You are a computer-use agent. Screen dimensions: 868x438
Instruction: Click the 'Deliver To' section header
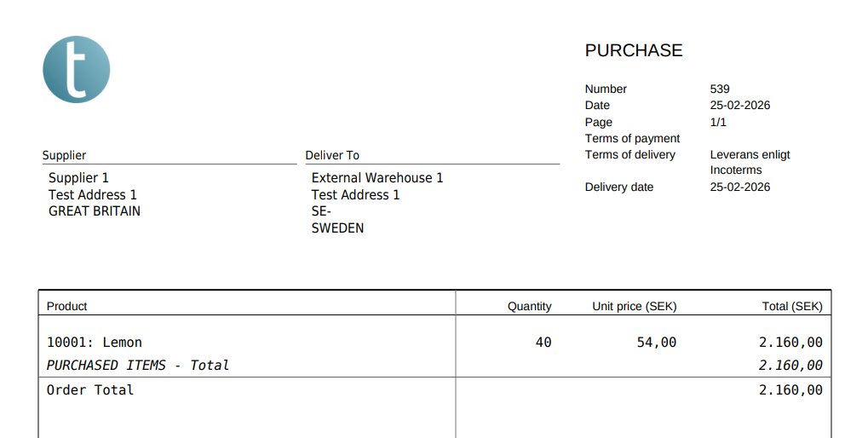tap(332, 155)
